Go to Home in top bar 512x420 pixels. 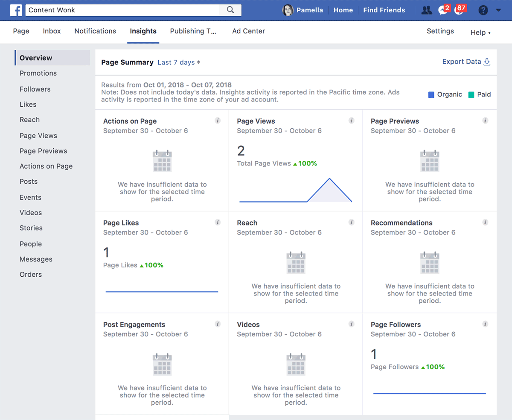(x=343, y=10)
